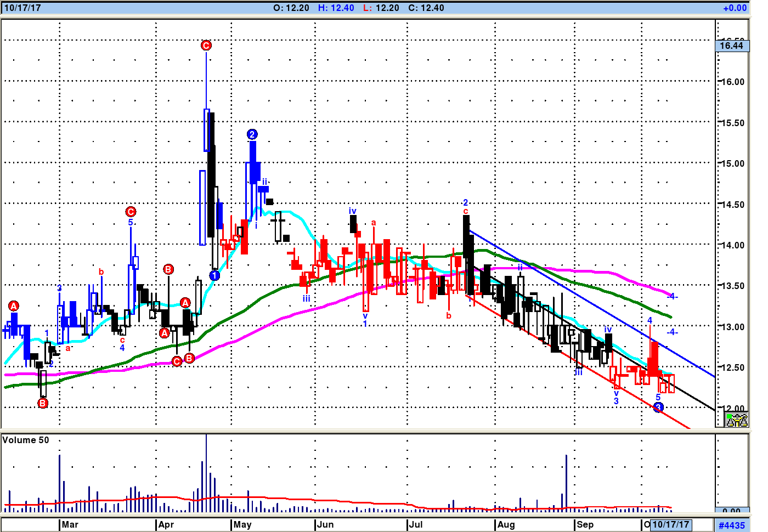Click the 16.44 price label on the axis

(x=732, y=46)
